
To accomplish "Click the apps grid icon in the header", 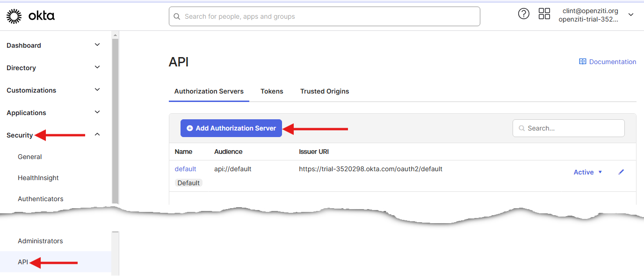I will (x=544, y=14).
